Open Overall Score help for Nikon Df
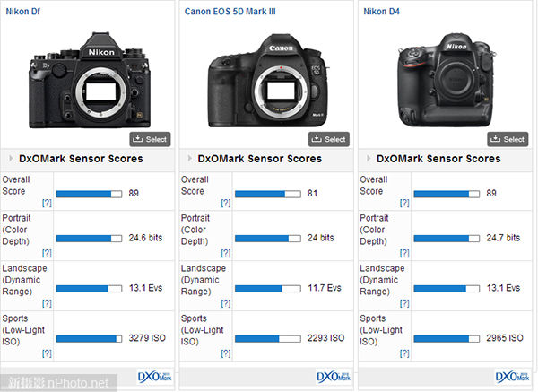This screenshot has height=392, width=538. 47,203
